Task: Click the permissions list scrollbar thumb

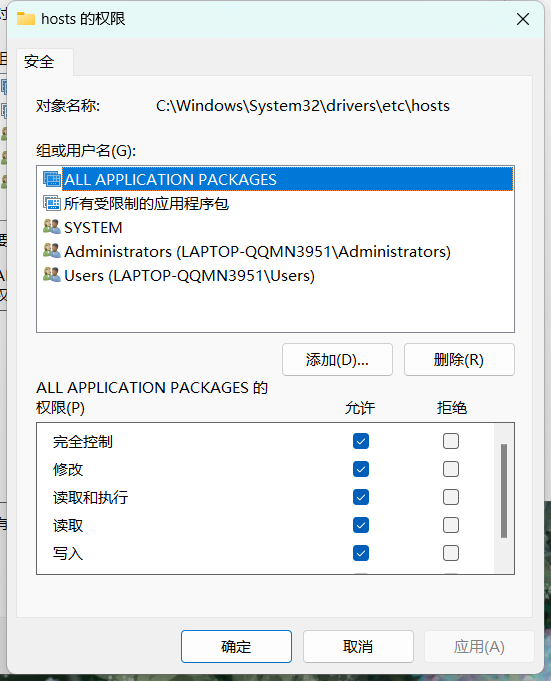Action: pyautogui.click(x=504, y=491)
